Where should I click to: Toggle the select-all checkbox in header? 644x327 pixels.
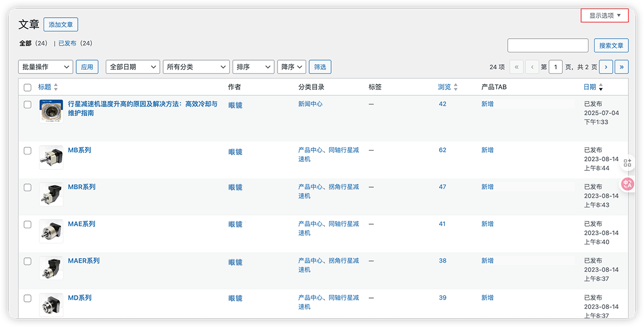pos(28,87)
